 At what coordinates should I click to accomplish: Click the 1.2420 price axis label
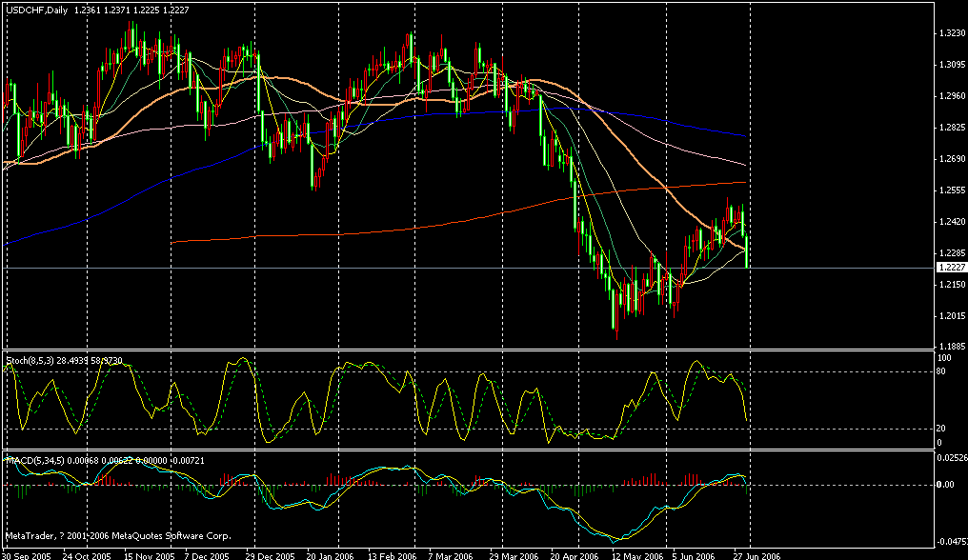point(952,222)
